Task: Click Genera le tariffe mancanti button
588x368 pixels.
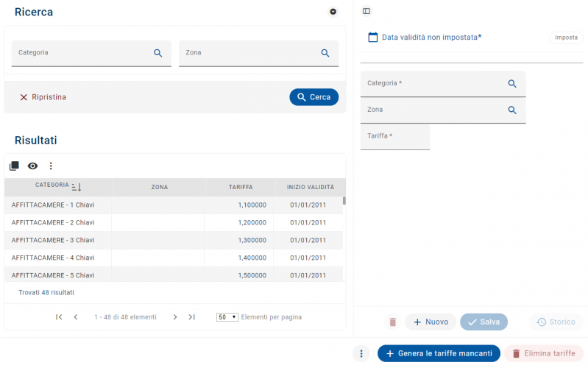Action: point(439,353)
